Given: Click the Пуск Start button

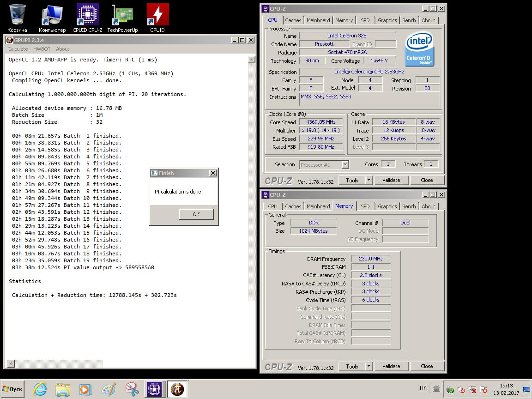Looking at the screenshot, I should point(12,389).
